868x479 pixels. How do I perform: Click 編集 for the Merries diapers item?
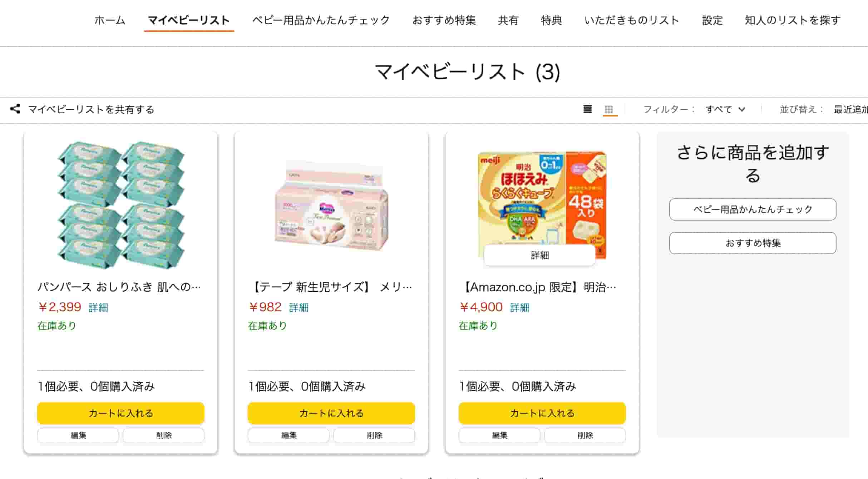point(288,435)
